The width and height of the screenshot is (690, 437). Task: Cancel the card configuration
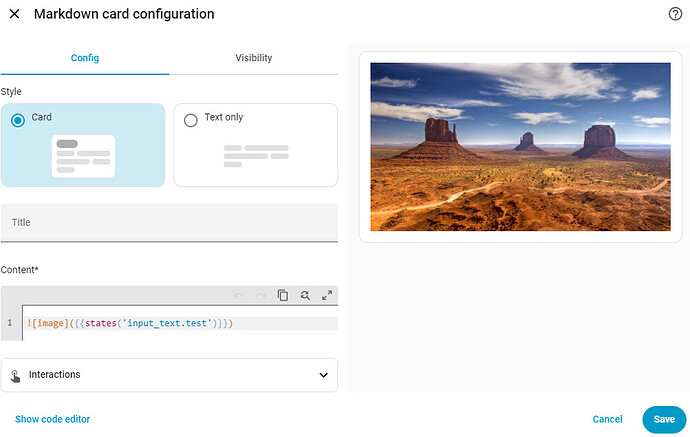coord(607,419)
